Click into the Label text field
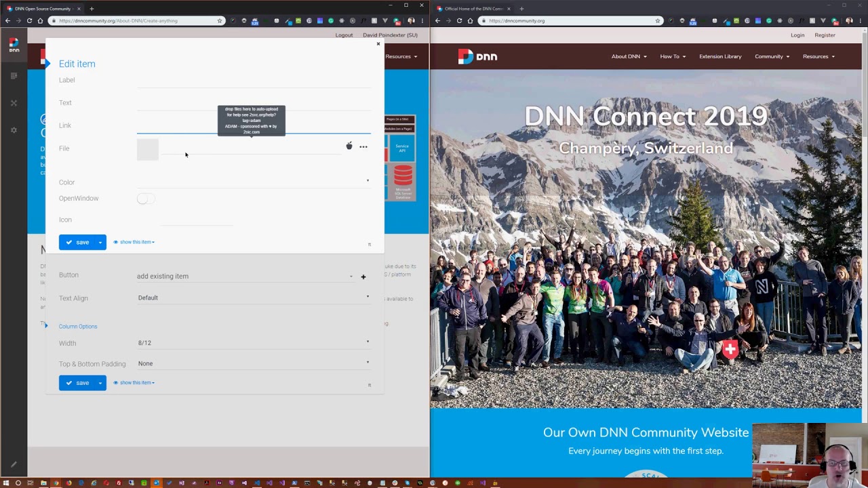868x488 pixels. (253, 81)
